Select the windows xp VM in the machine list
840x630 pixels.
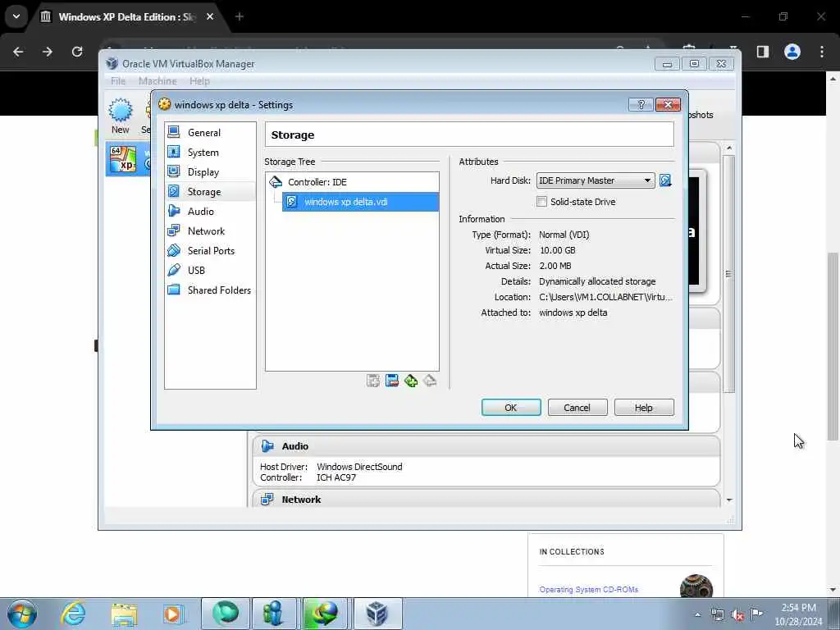(128, 159)
